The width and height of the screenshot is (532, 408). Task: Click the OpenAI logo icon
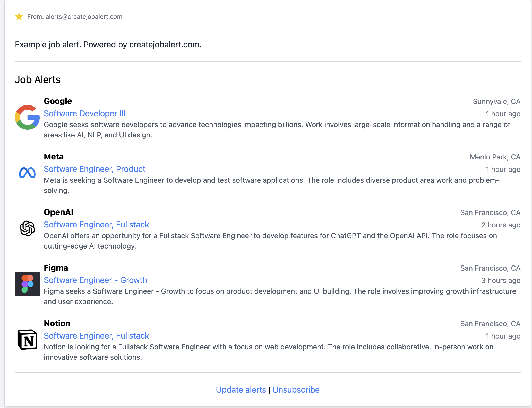click(27, 228)
